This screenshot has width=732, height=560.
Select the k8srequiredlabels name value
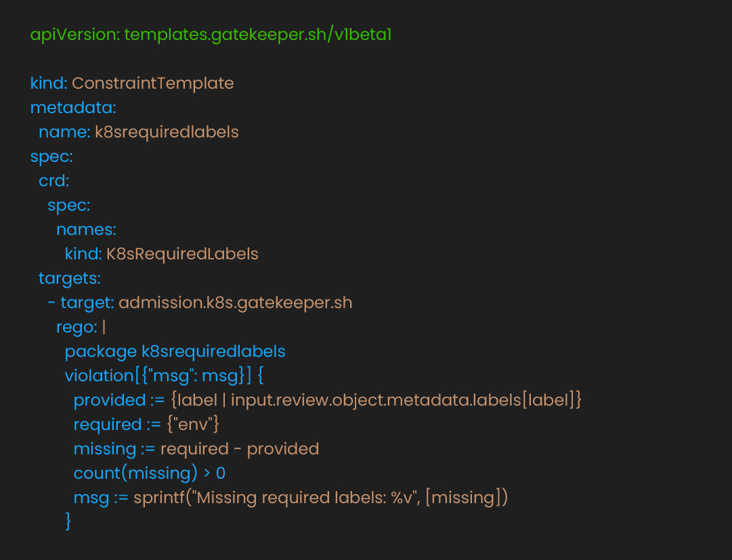click(x=167, y=133)
